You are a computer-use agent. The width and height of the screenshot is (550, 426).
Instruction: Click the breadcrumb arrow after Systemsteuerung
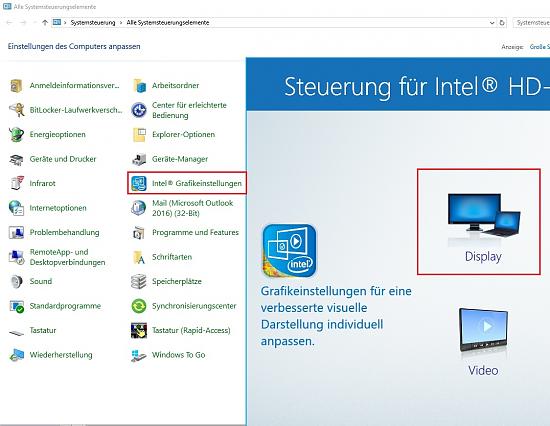pos(121,22)
